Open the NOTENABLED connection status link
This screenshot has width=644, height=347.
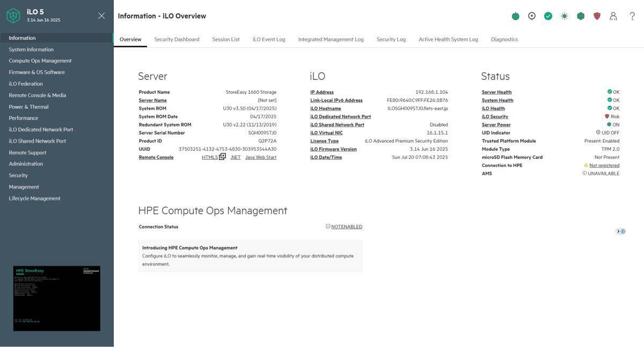coord(347,227)
